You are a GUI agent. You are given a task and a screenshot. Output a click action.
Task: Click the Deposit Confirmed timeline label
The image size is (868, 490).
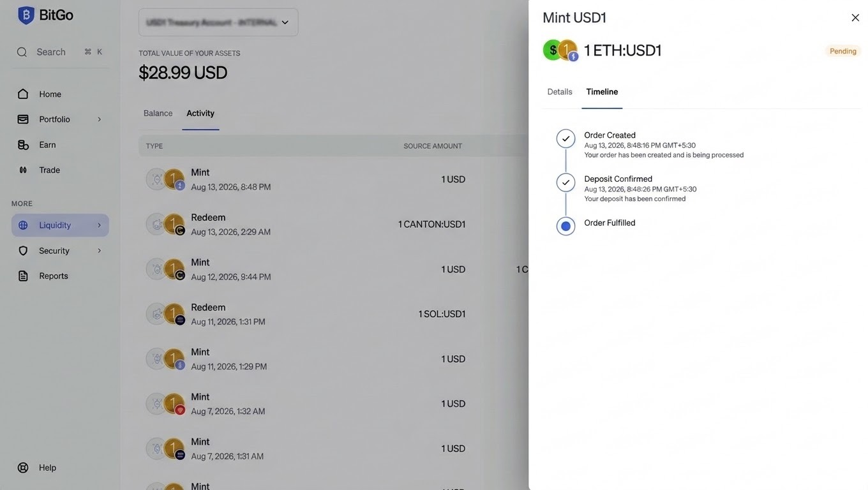pyautogui.click(x=618, y=179)
